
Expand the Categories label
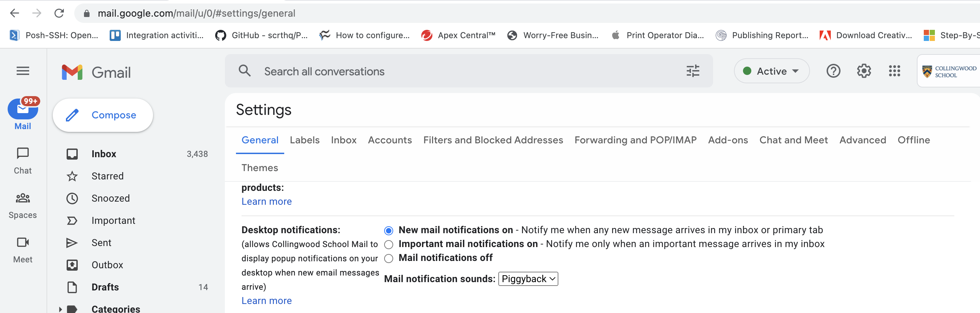coord(60,309)
